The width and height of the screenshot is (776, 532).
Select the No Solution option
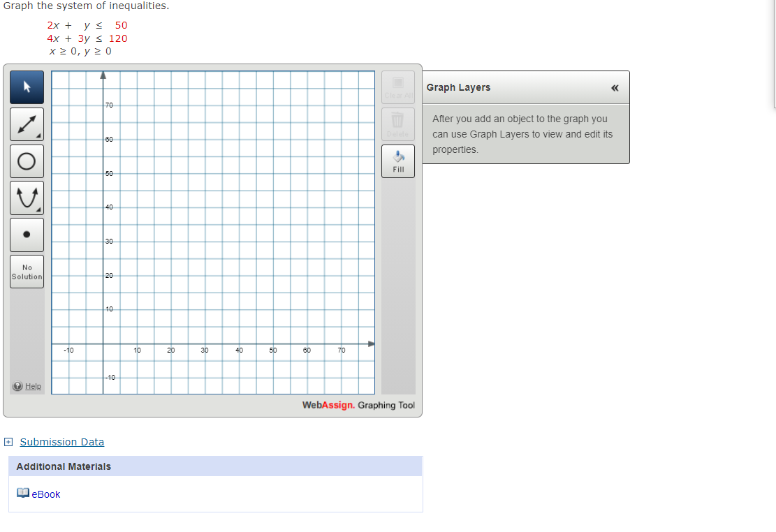pyautogui.click(x=27, y=271)
